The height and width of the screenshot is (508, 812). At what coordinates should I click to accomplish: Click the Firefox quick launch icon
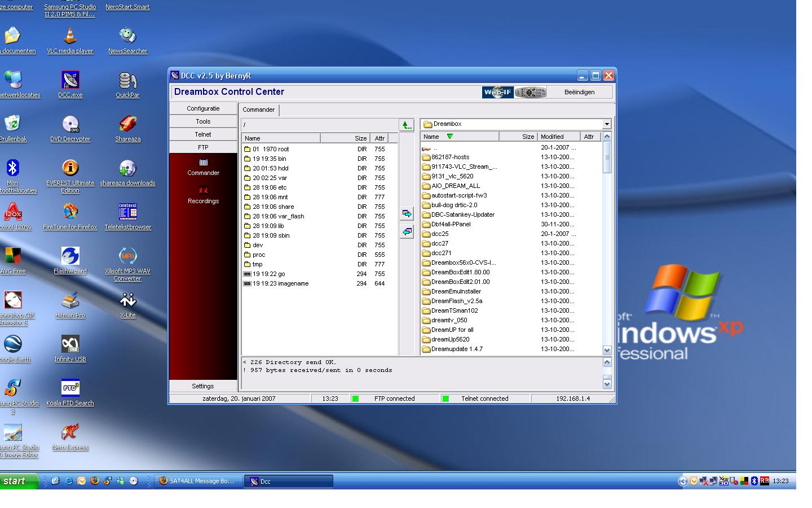(x=95, y=481)
